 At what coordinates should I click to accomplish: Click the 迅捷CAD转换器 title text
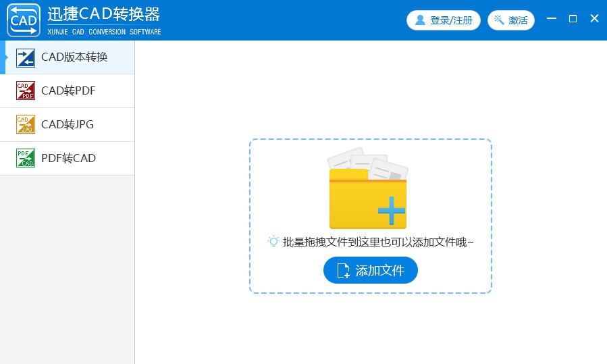tap(104, 14)
